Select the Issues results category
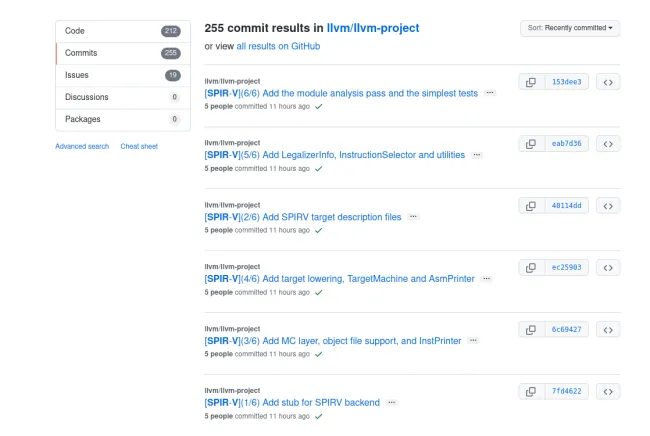 tap(120, 75)
